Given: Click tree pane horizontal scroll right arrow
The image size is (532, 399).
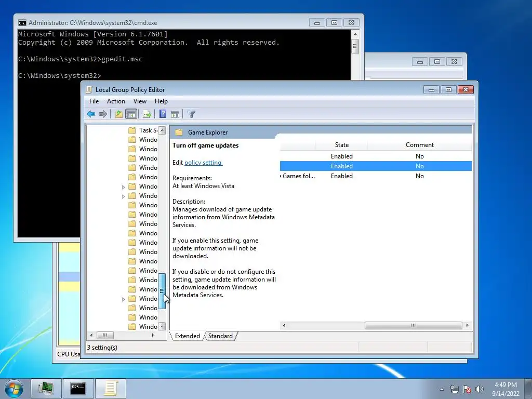Looking at the screenshot, I should pyautogui.click(x=153, y=335).
